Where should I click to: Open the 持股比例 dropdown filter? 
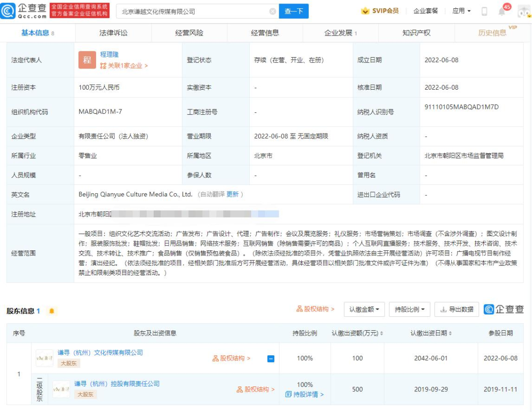[409, 309]
